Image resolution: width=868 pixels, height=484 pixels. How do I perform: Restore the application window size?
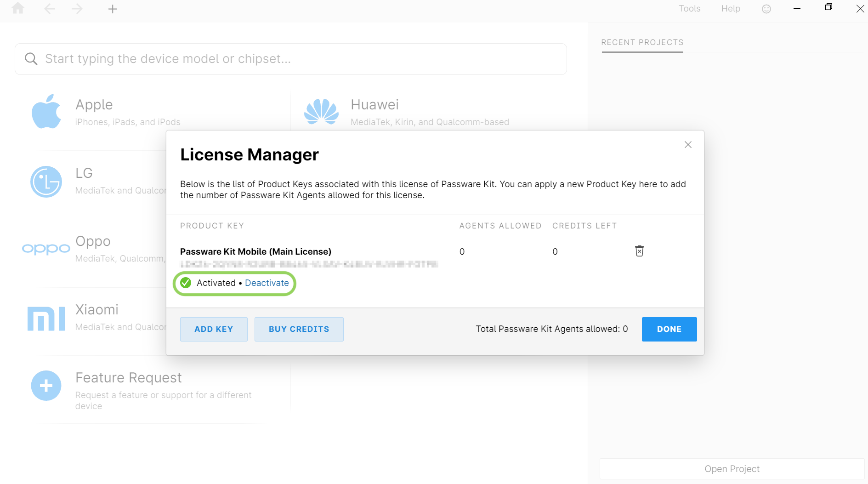(x=828, y=7)
